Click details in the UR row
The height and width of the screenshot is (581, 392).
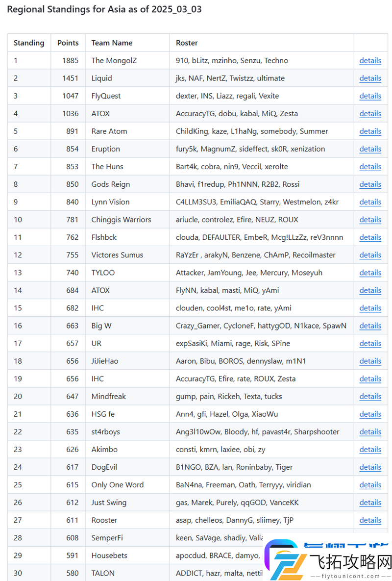tap(370, 344)
